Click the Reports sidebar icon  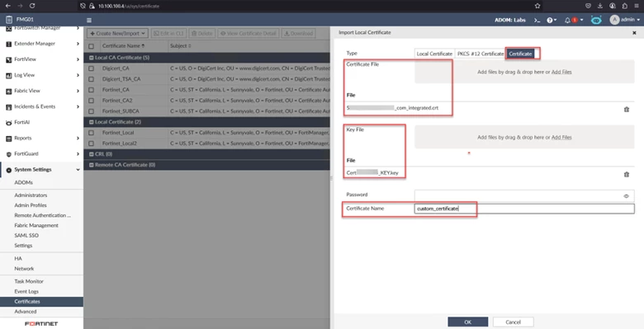click(8, 139)
